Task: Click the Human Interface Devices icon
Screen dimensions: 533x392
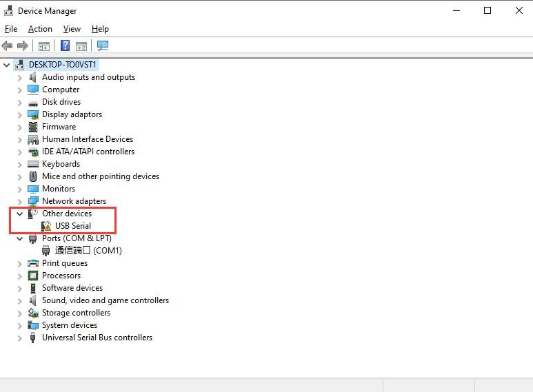Action: coord(33,139)
